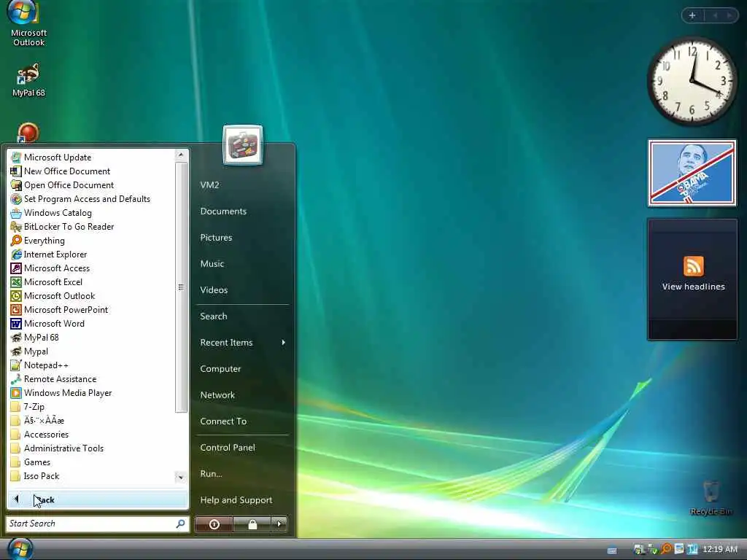Click the programs list scroll up arrow
Viewport: 747px width, 560px height.
click(x=181, y=155)
